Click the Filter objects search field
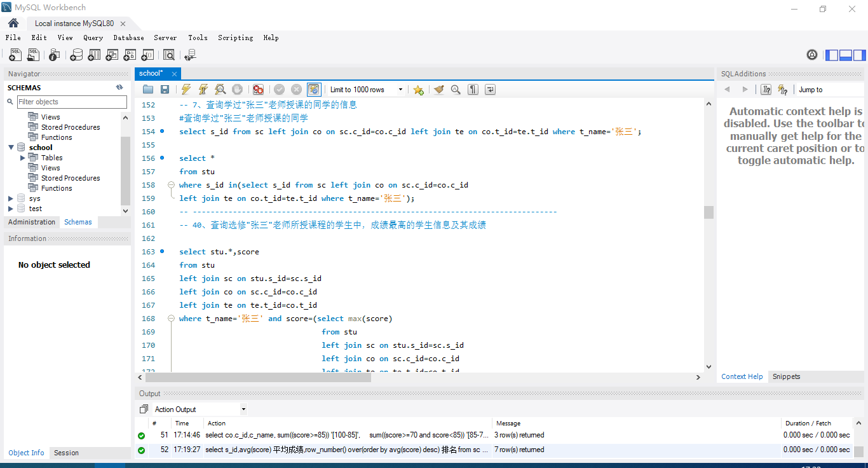Image resolution: width=868 pixels, height=468 pixels. 71,102
